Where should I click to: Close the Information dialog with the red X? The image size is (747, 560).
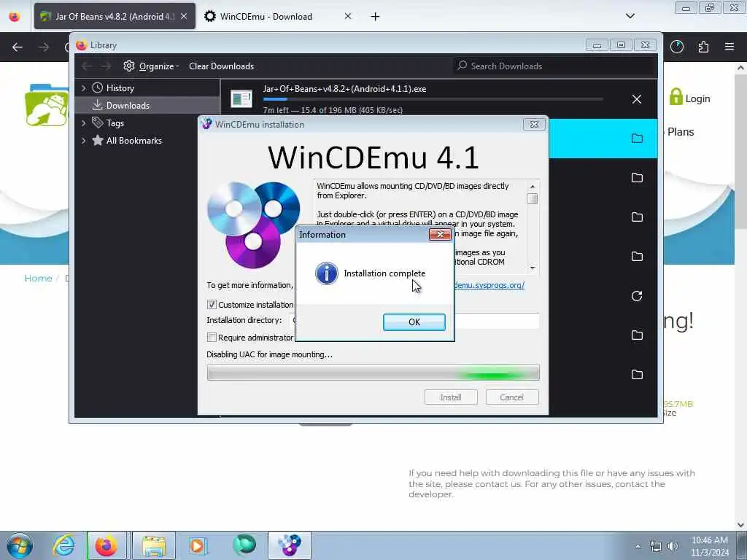coord(440,234)
